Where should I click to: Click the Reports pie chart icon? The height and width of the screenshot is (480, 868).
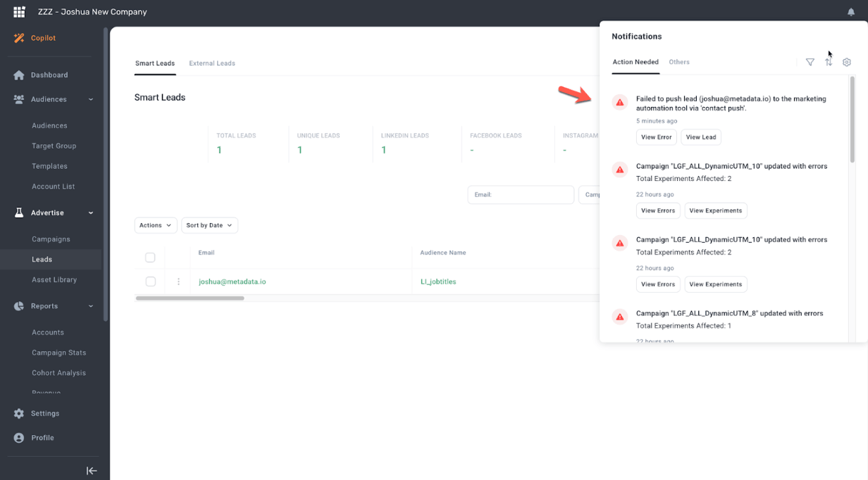coord(17,306)
